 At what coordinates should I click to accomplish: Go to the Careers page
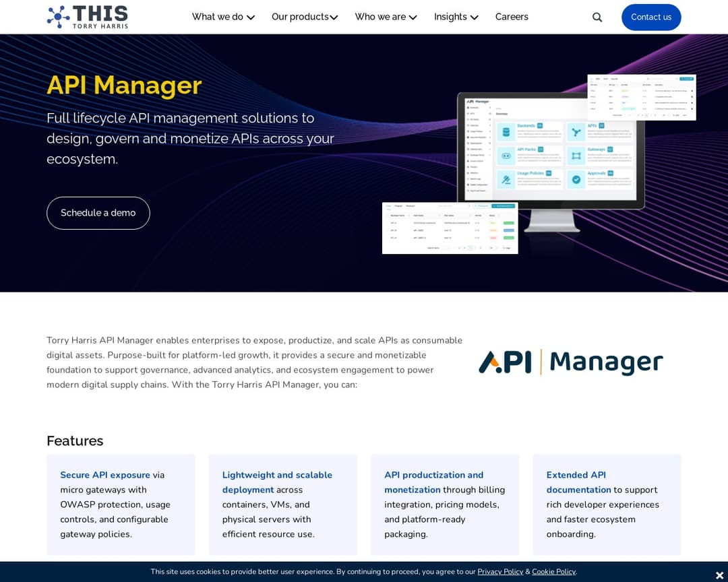point(512,17)
